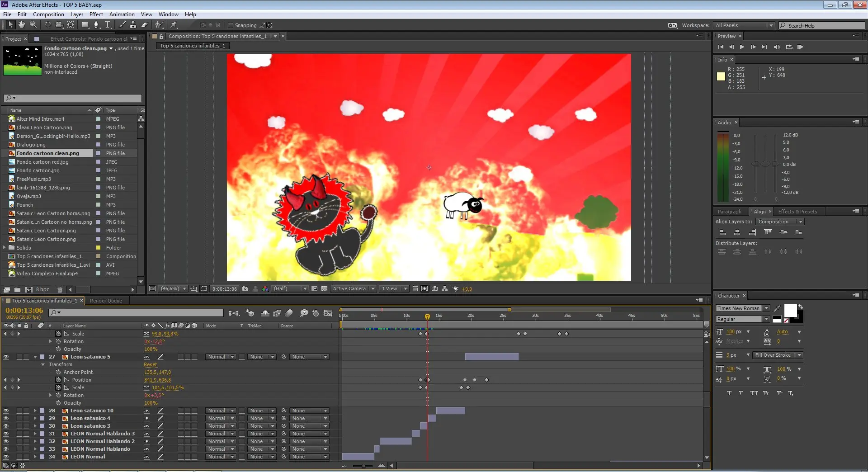The image size is (868, 472).
Task: Click the Faux Bold T button
Action: click(729, 393)
